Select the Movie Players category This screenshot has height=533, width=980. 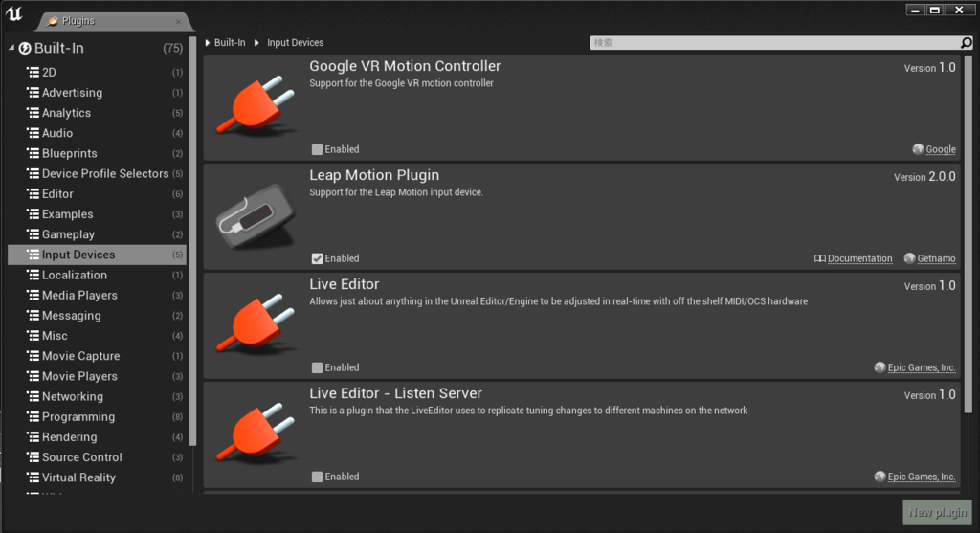pyautogui.click(x=97, y=376)
